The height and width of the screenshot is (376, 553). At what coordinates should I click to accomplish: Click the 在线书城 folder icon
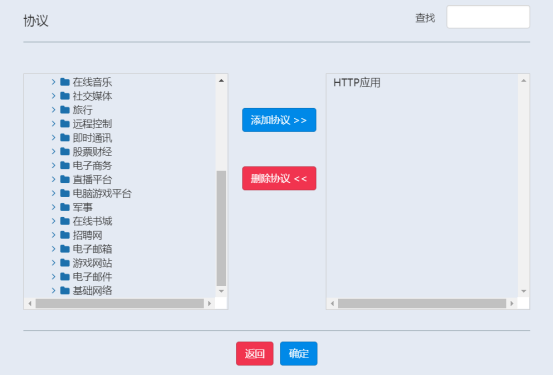(x=65, y=221)
